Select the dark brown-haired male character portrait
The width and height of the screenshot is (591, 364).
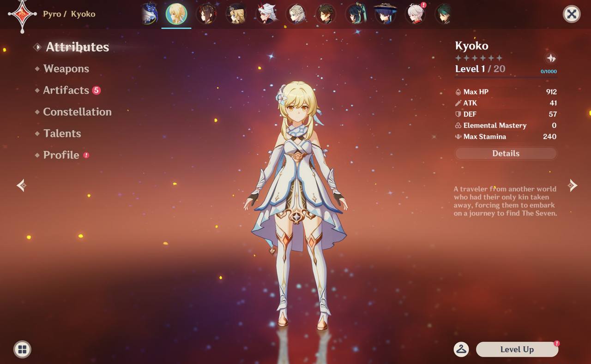pos(326,14)
